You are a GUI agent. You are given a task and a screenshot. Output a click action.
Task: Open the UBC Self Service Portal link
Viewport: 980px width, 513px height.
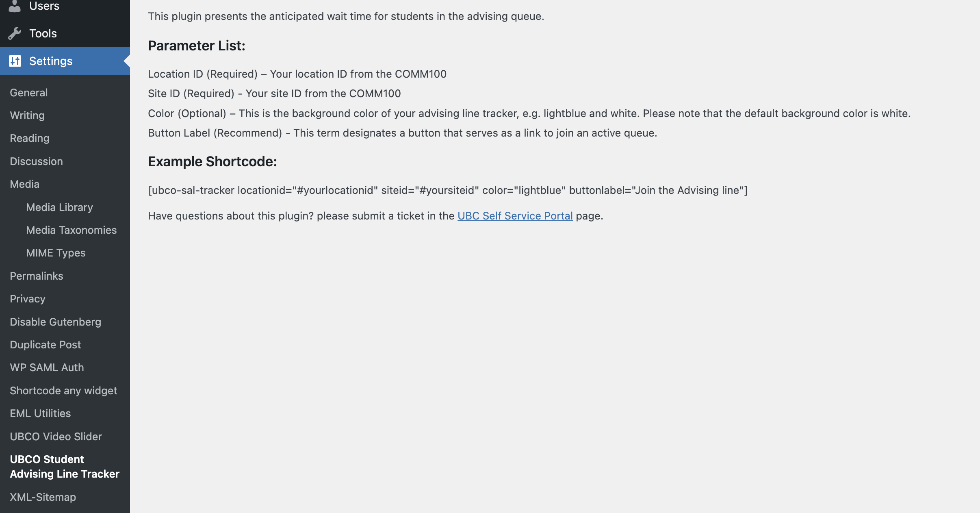point(515,216)
